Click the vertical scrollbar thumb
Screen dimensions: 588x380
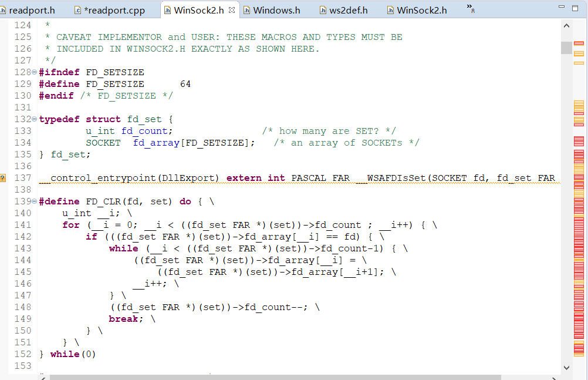tap(566, 48)
